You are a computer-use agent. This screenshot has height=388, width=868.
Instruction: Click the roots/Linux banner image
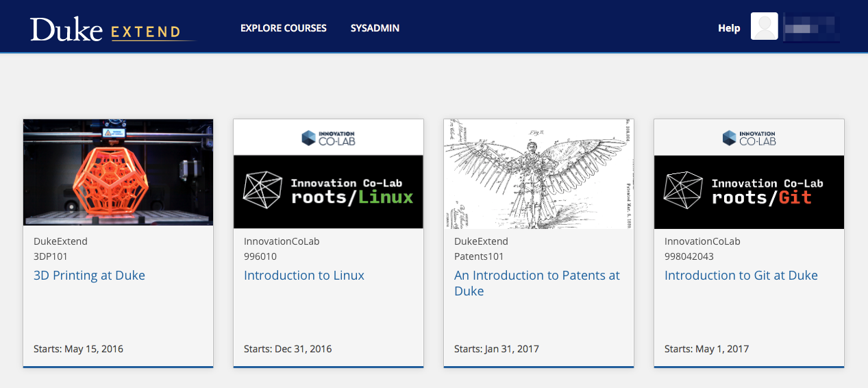(328, 192)
